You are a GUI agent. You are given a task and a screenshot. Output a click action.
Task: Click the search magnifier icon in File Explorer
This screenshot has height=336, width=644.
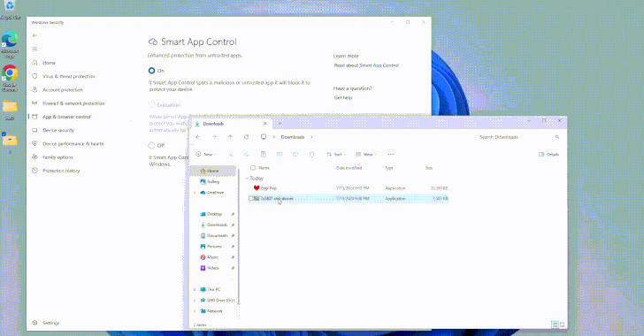(x=557, y=137)
